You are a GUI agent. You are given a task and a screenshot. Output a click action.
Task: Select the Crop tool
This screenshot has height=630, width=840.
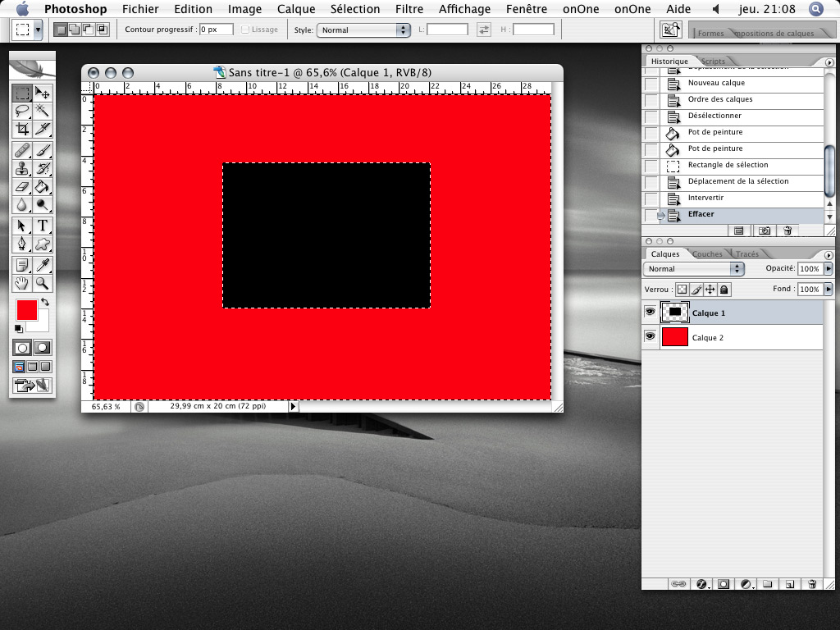(22, 129)
